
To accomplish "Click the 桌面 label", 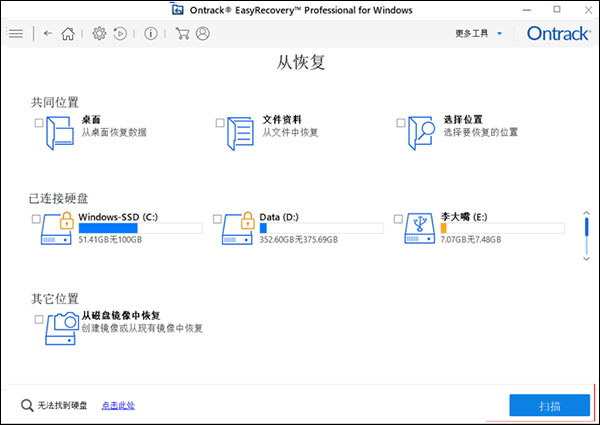I will pyautogui.click(x=91, y=120).
